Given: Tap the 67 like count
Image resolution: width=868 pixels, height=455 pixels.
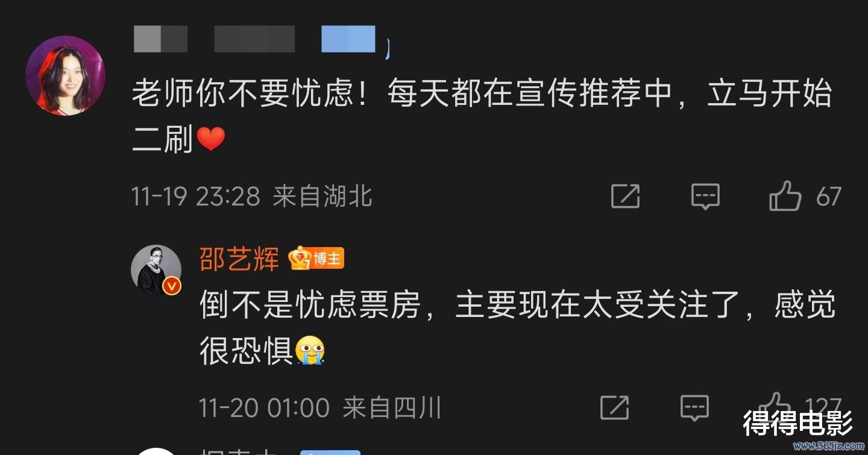Looking at the screenshot, I should point(829,197).
